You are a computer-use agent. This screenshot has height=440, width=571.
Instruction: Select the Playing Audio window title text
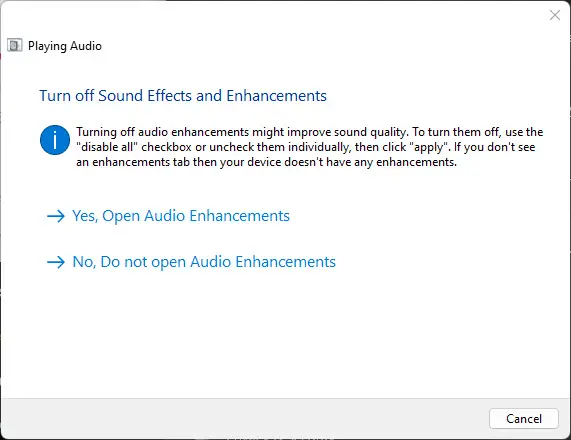point(65,46)
